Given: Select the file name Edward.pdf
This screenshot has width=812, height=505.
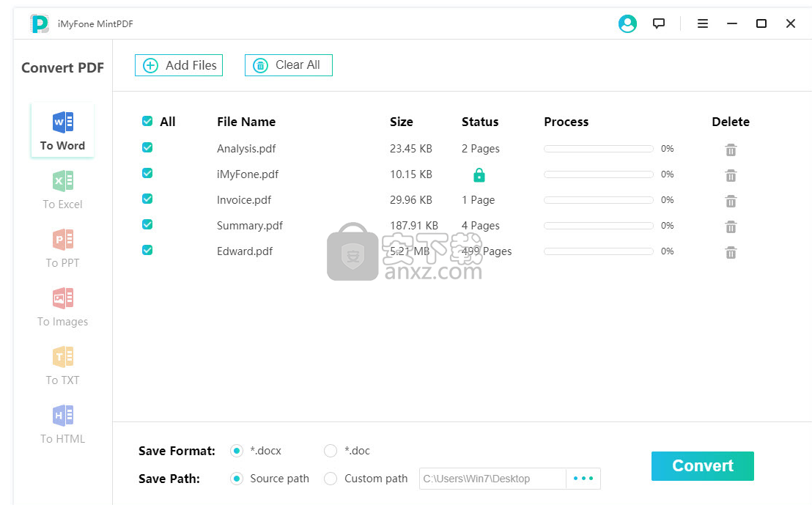Looking at the screenshot, I should (245, 251).
